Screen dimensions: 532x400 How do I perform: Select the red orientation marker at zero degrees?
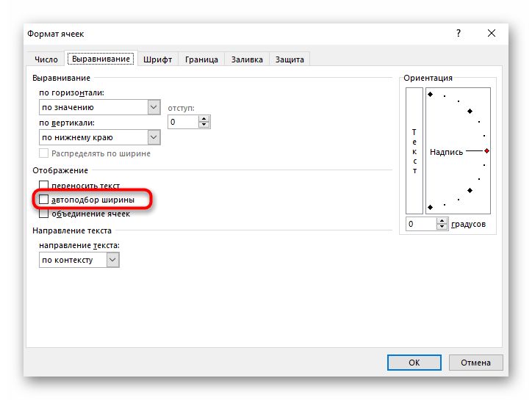click(486, 151)
